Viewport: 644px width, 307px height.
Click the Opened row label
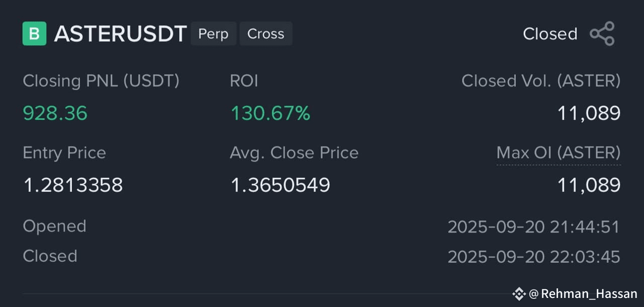[54, 226]
